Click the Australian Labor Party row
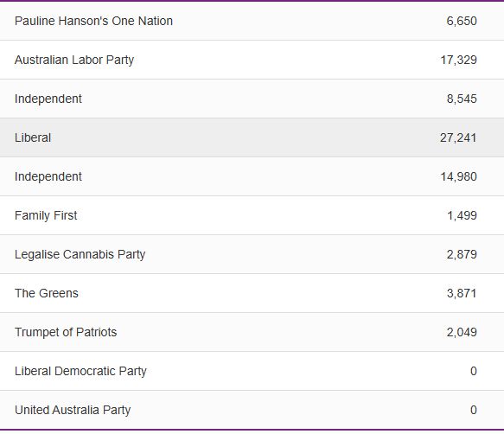This screenshot has width=504, height=434. click(252, 60)
